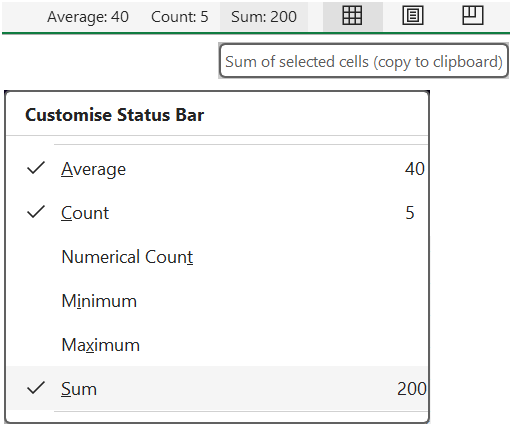Image resolution: width=510 pixels, height=424 pixels.
Task: Copy Sum: 200 from the status bar
Action: click(x=264, y=17)
